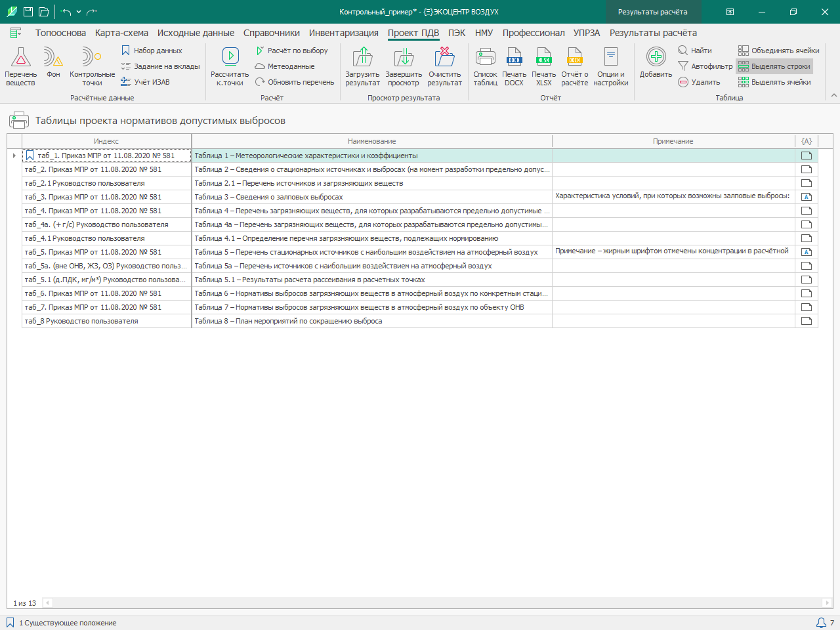Undo the last action
The height and width of the screenshot is (630, 840).
66,12
